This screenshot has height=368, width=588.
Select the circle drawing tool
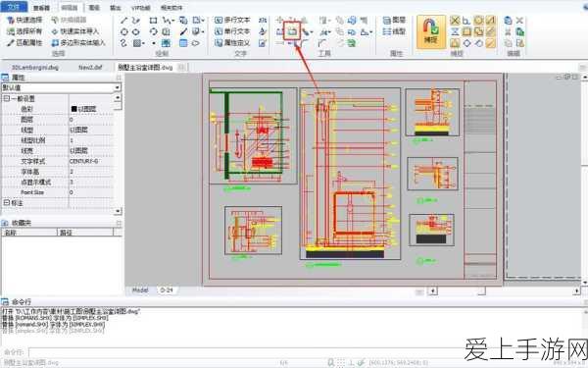(123, 32)
